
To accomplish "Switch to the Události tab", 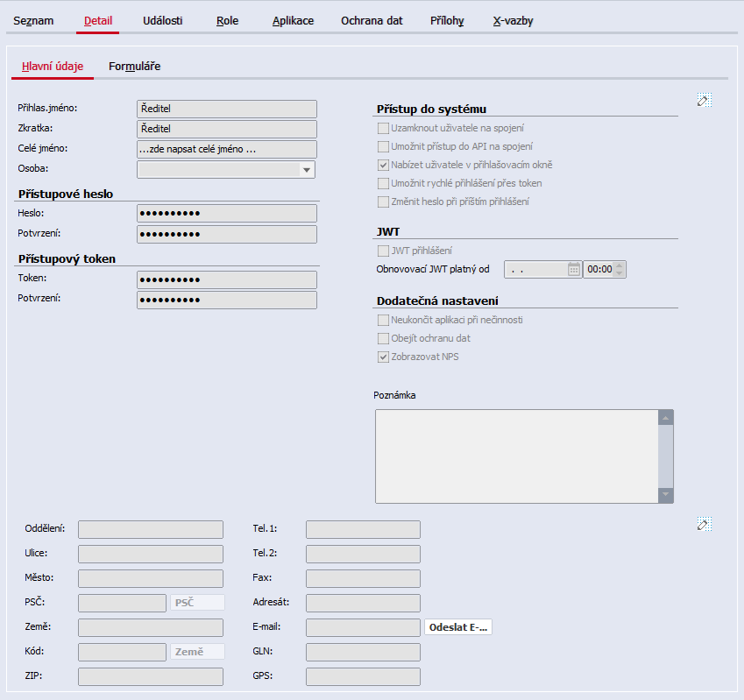I will pos(163,21).
